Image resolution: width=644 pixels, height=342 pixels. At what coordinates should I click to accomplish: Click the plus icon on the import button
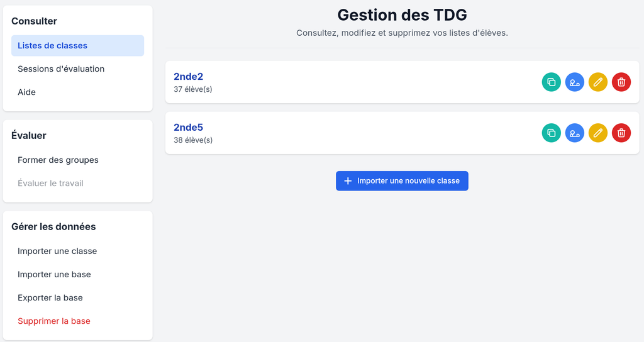pos(348,181)
